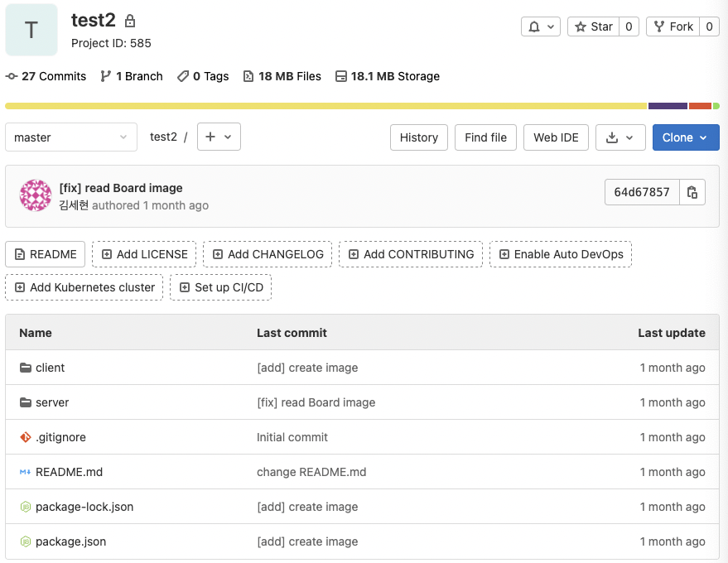Click the branch icon beside 1 Branch

(106, 76)
